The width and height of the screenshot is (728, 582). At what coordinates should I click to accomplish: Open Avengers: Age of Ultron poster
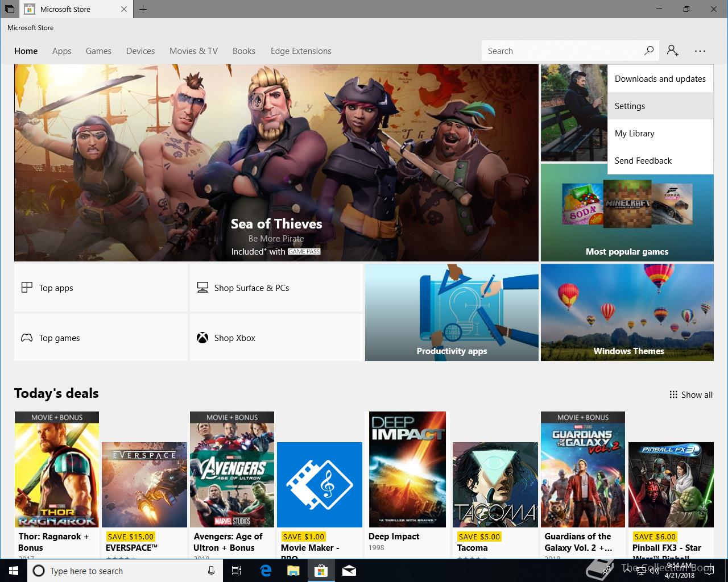[232, 469]
